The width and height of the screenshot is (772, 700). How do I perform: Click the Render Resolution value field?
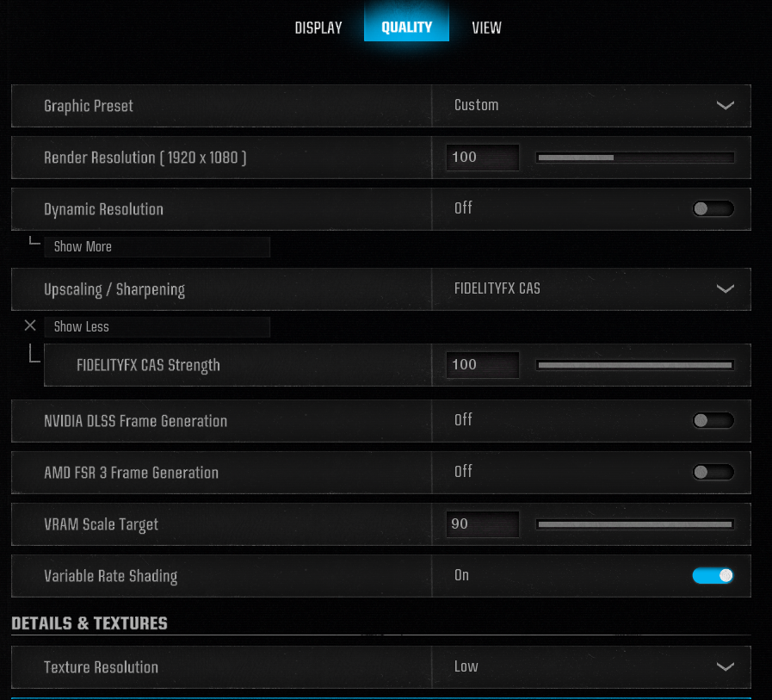point(483,158)
